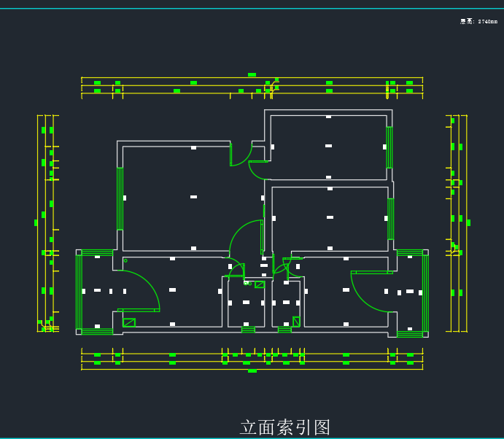
Task: Select the bottom overall dimension midpoint grip
Action: pyautogui.click(x=252, y=370)
